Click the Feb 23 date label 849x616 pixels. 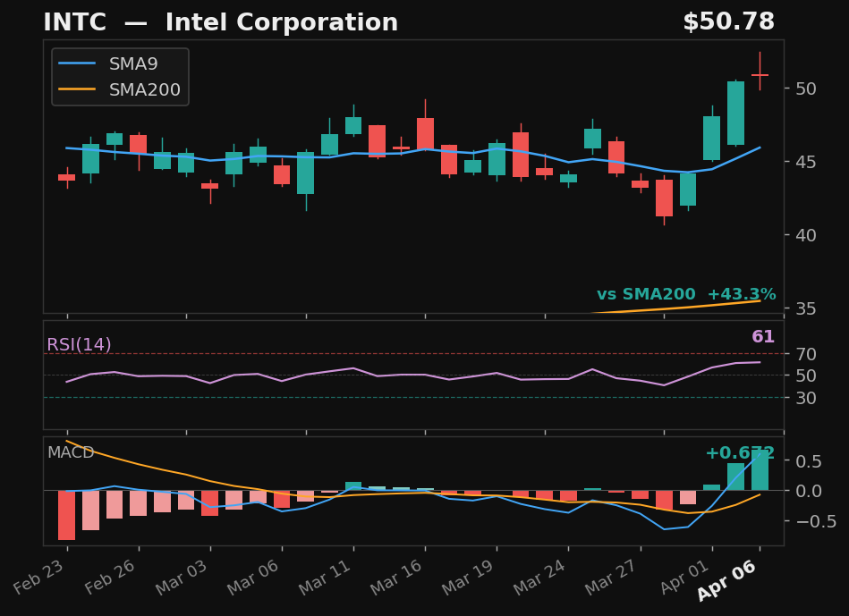(39, 577)
